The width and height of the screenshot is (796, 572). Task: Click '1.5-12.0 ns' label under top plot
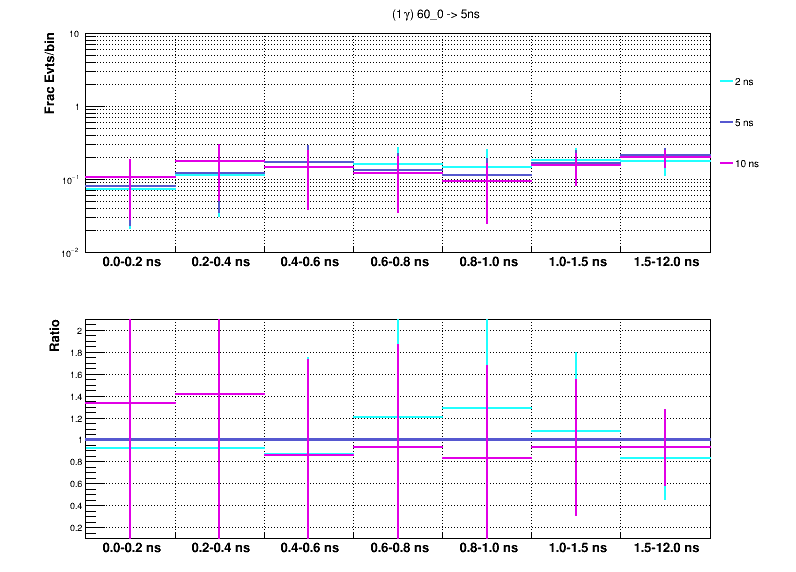click(x=665, y=263)
